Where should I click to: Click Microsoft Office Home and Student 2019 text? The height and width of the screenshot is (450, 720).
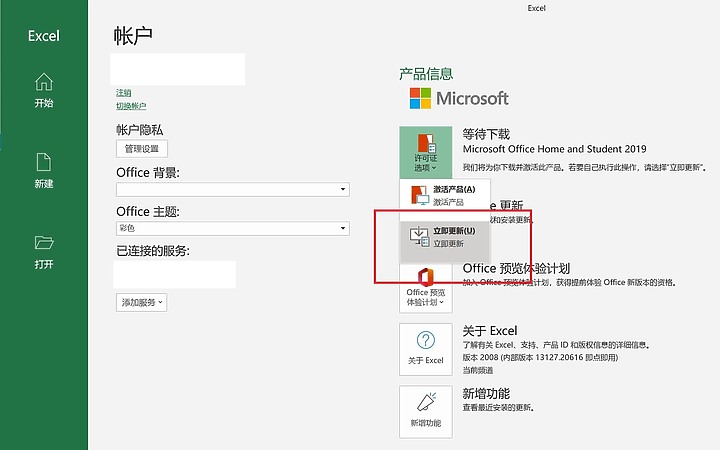[x=554, y=149]
